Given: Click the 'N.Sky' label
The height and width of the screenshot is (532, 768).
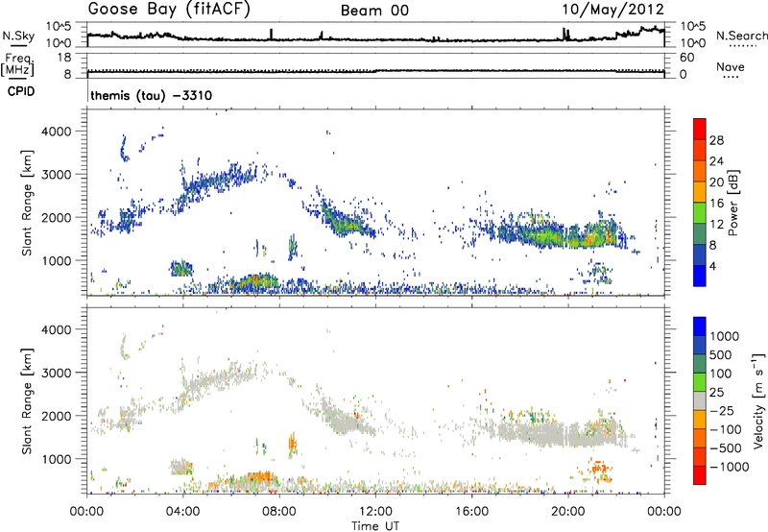Looking at the screenshot, I should click(18, 36).
